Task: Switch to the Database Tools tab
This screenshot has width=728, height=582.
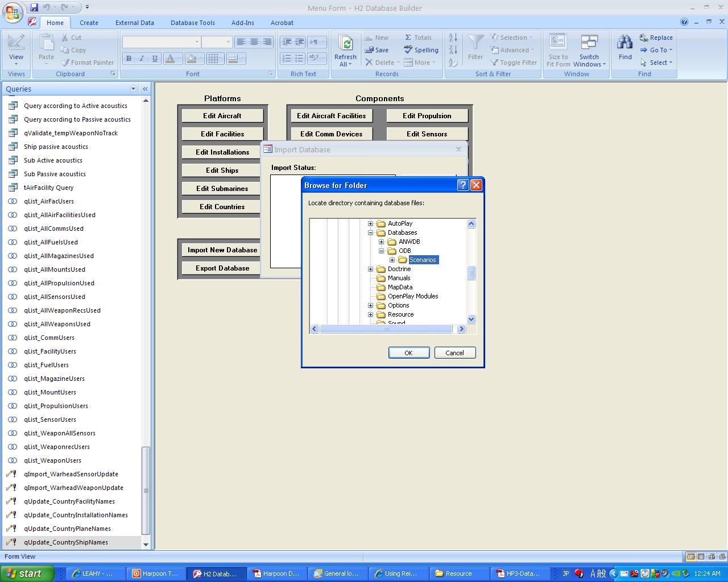Action: (192, 23)
